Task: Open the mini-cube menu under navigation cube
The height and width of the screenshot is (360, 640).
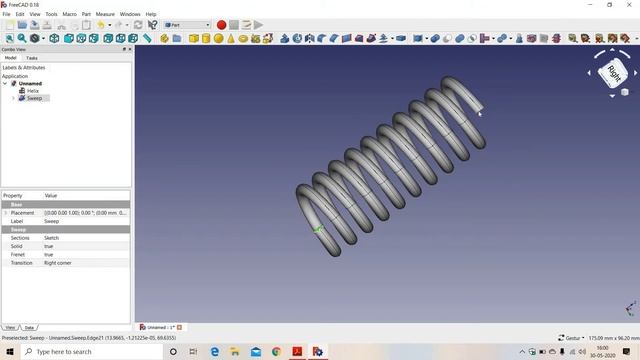Action: pyautogui.click(x=624, y=92)
